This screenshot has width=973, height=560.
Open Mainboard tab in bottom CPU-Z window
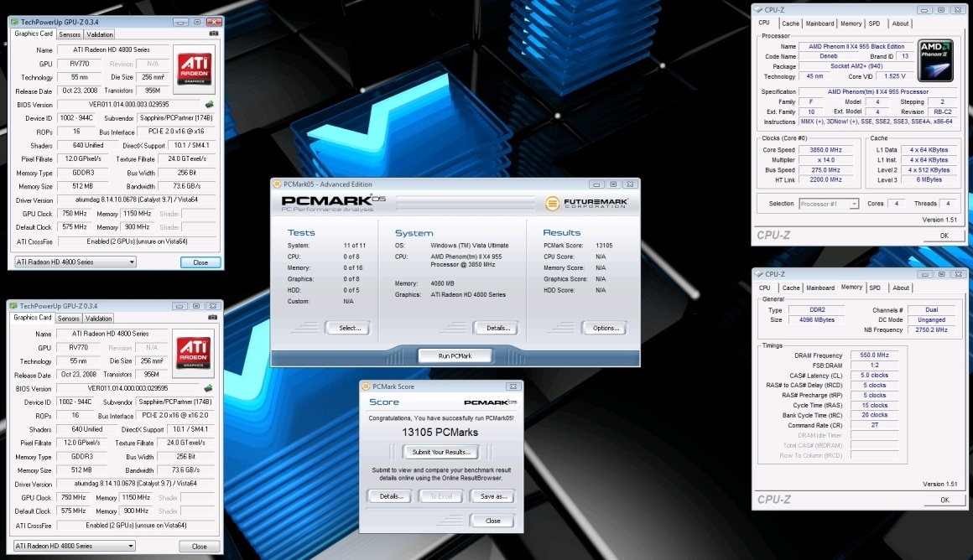(820, 288)
